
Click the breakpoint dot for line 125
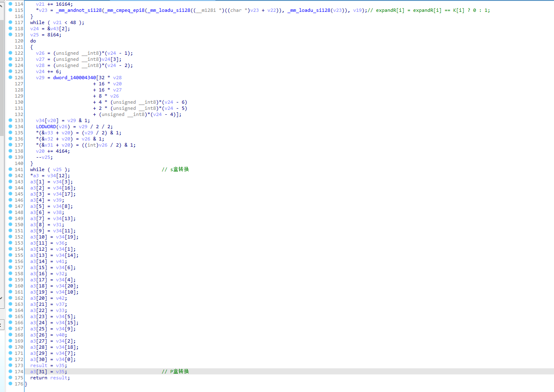11,71
